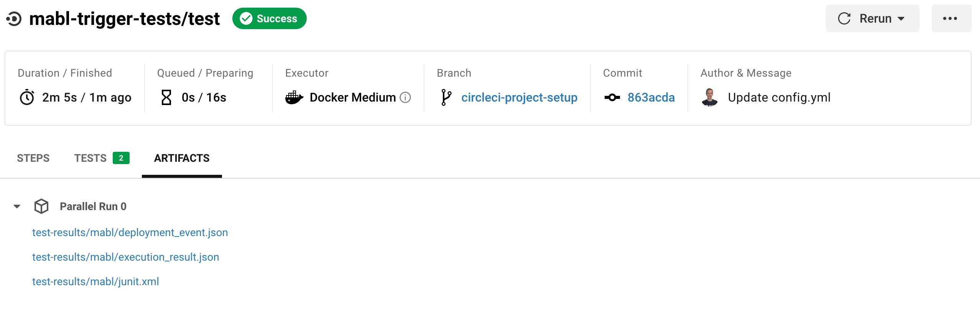The image size is (980, 322).
Task: Click the Commit hash icon
Action: point(612,97)
